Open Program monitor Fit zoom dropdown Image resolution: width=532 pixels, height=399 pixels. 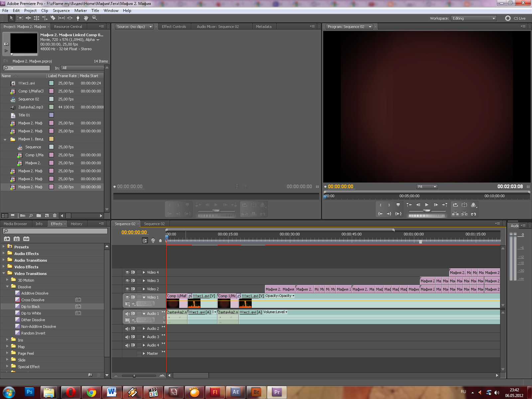427,187
